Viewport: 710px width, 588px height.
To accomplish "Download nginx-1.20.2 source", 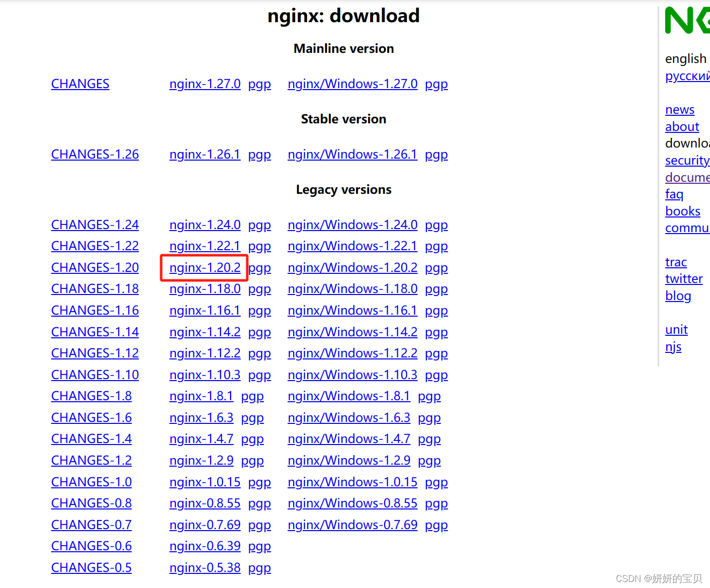I will (205, 268).
